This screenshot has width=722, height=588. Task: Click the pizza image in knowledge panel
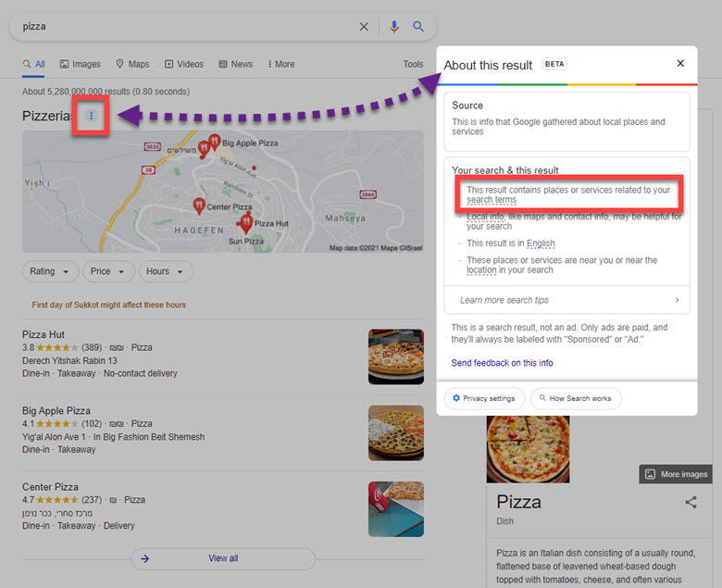click(x=529, y=449)
